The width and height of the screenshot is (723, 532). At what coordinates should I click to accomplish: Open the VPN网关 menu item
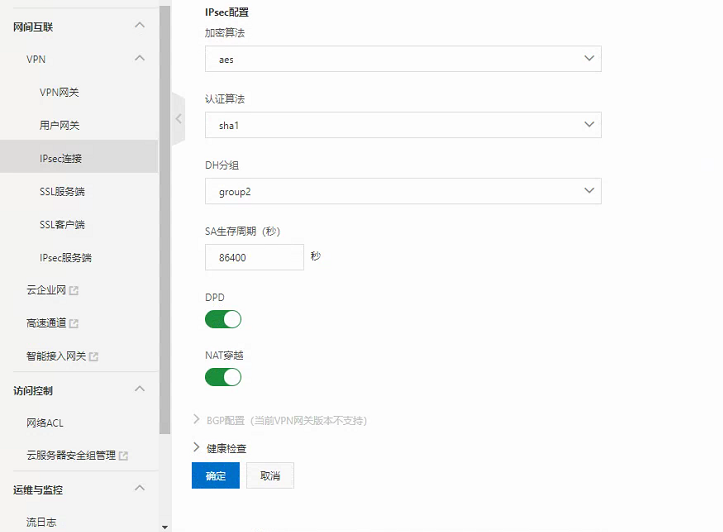[x=59, y=92]
